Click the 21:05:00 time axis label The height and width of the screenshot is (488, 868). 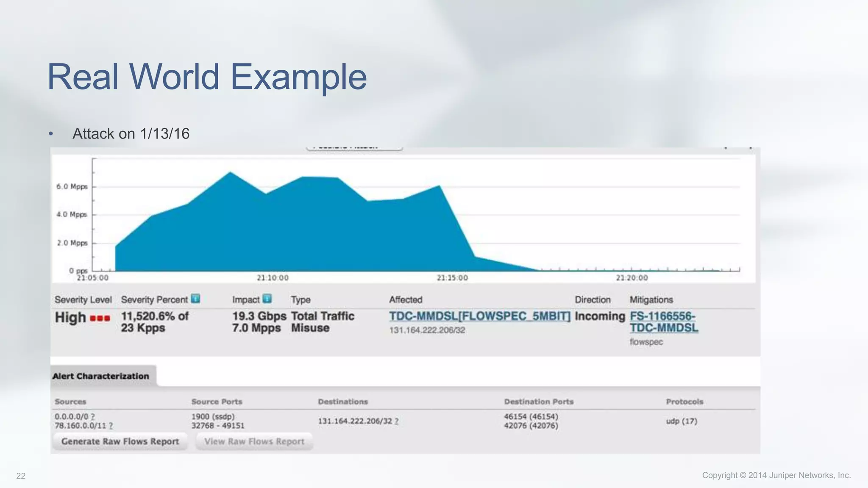93,278
